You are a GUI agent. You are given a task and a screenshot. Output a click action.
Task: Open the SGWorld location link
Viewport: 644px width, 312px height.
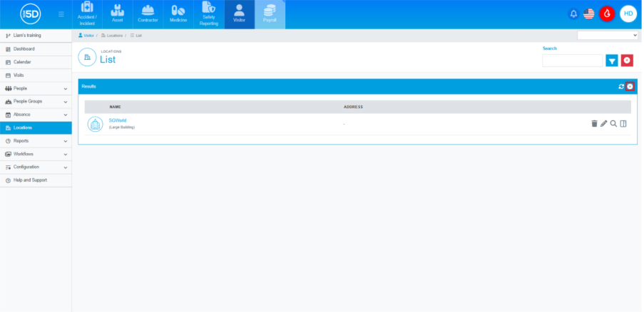117,120
